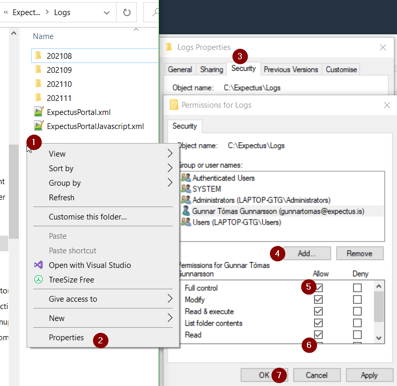
Task: Select ExpectusPortalJavascript.xml file name
Action: (95, 126)
